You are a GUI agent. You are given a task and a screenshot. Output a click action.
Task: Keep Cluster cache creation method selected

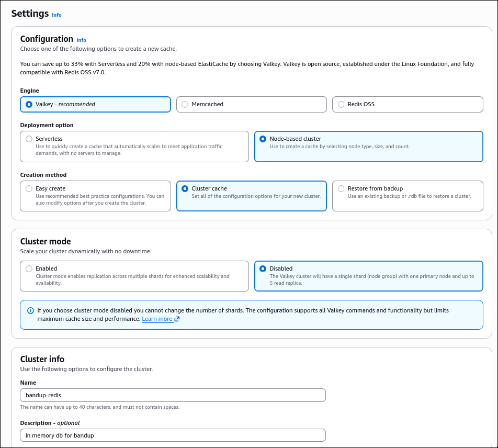[185, 188]
